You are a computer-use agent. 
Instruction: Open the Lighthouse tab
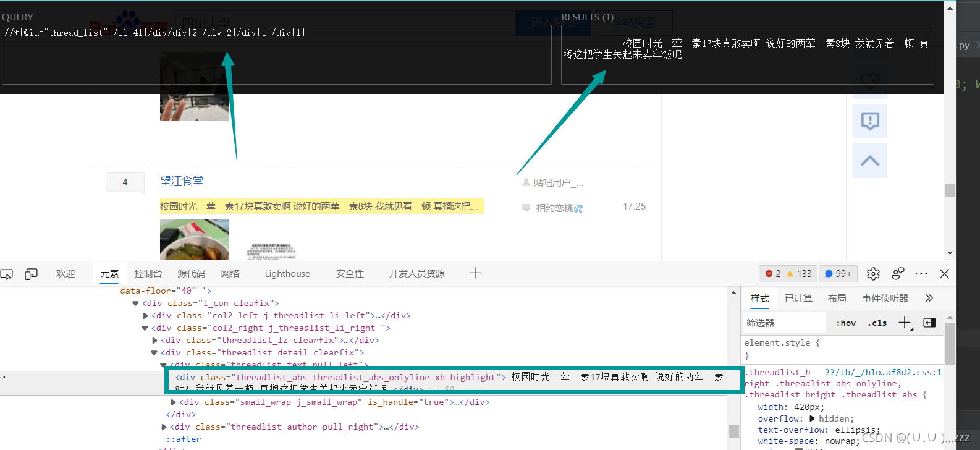(x=287, y=273)
